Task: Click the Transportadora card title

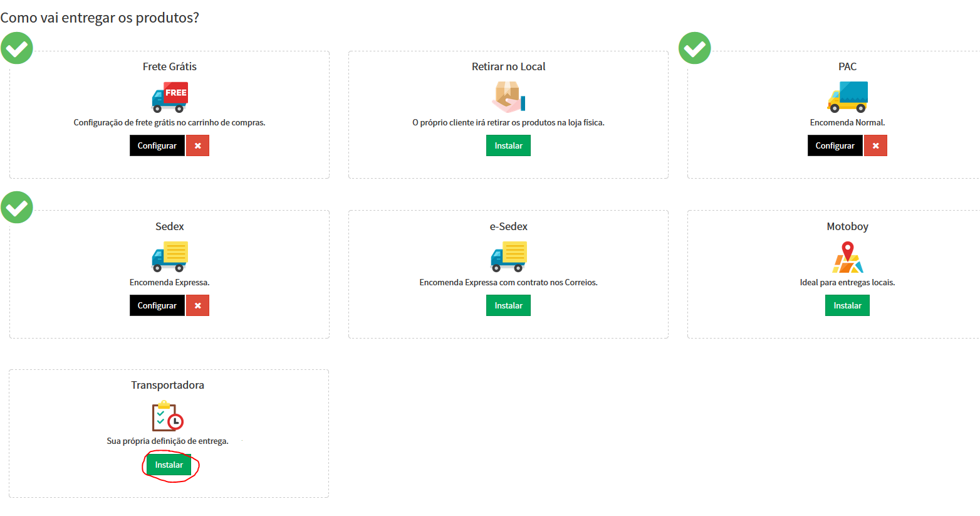Action: point(168,385)
